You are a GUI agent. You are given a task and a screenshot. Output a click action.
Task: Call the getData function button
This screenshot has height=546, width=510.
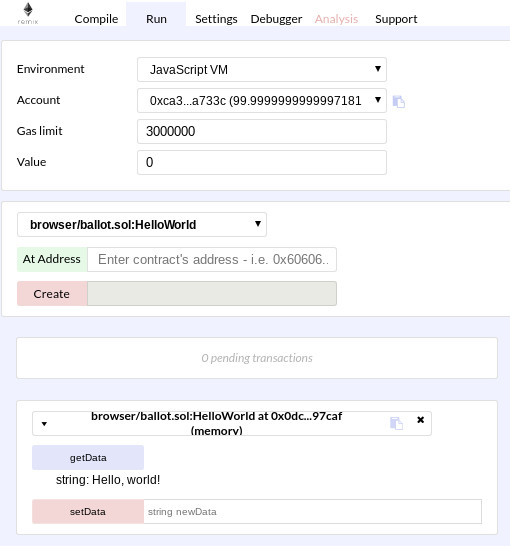coord(88,458)
